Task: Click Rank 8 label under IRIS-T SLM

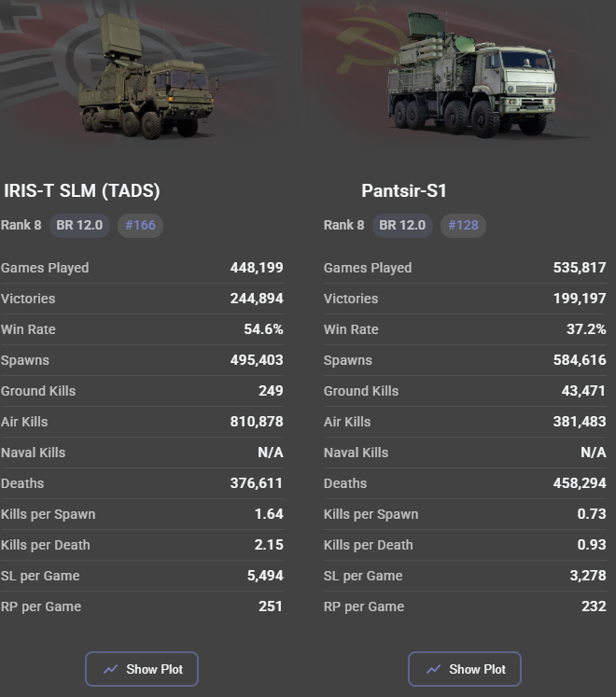Action: click(21, 225)
